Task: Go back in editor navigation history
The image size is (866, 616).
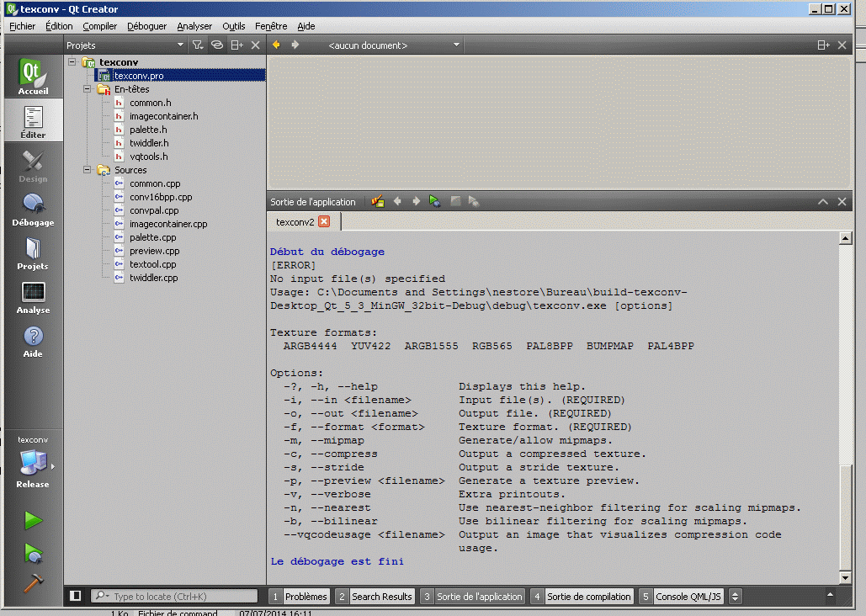Action: click(x=276, y=45)
